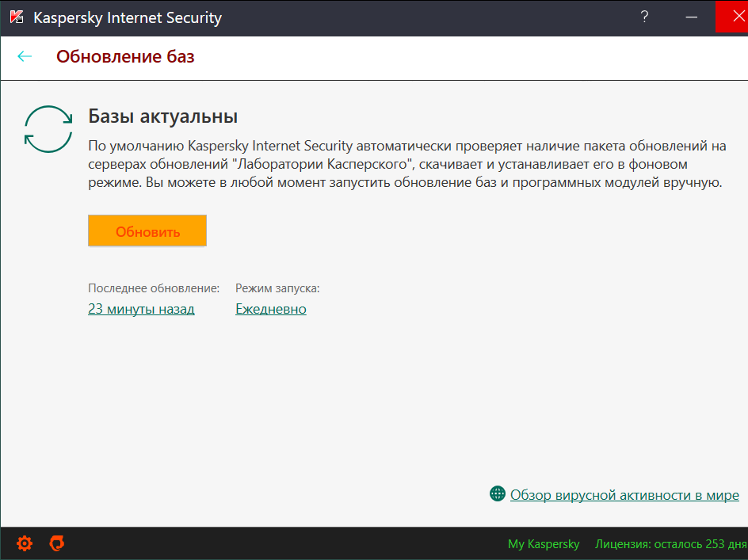Screen dimensions: 748x560
Task: Close the Kaspersky window with the red X
Action: (731, 17)
